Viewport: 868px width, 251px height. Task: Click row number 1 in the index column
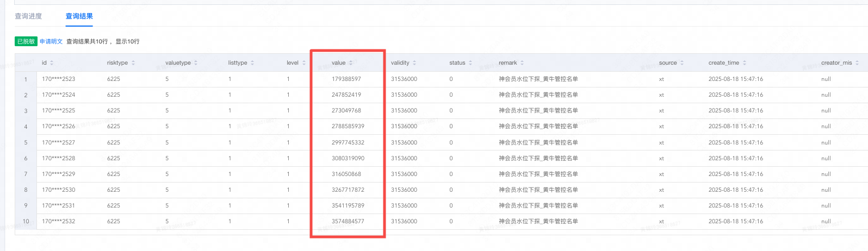(x=26, y=79)
